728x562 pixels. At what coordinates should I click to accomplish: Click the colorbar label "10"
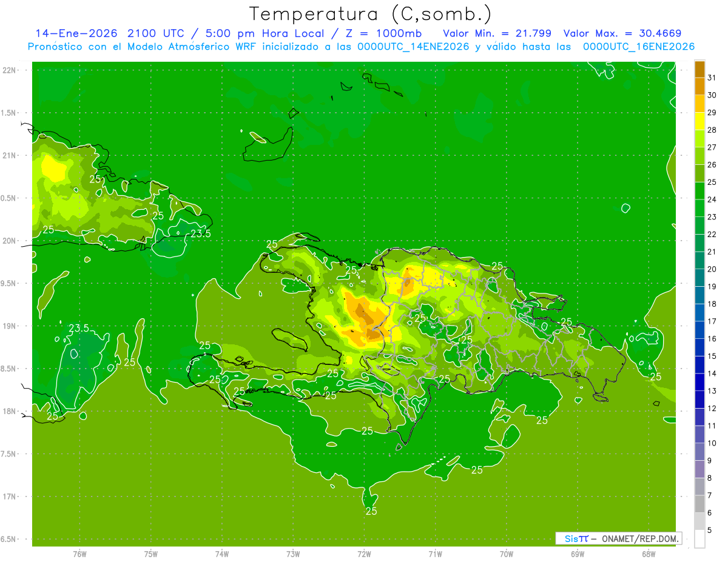712,443
